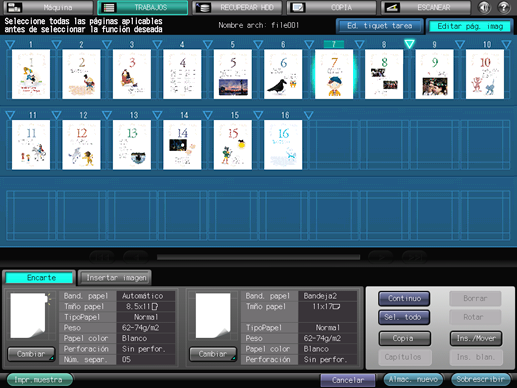Click the Sobrescribir button
This screenshot has width=517, height=388.
click(480, 379)
